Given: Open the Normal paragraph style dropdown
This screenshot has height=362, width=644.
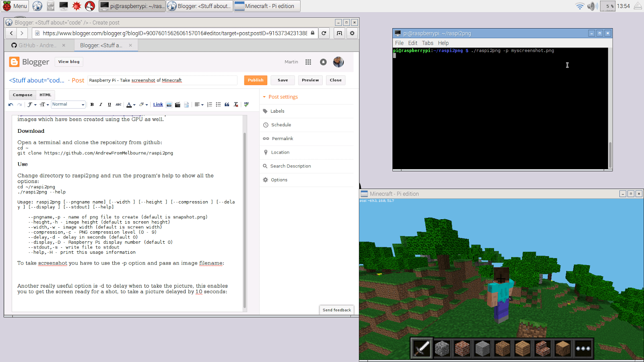Looking at the screenshot, I should (68, 104).
